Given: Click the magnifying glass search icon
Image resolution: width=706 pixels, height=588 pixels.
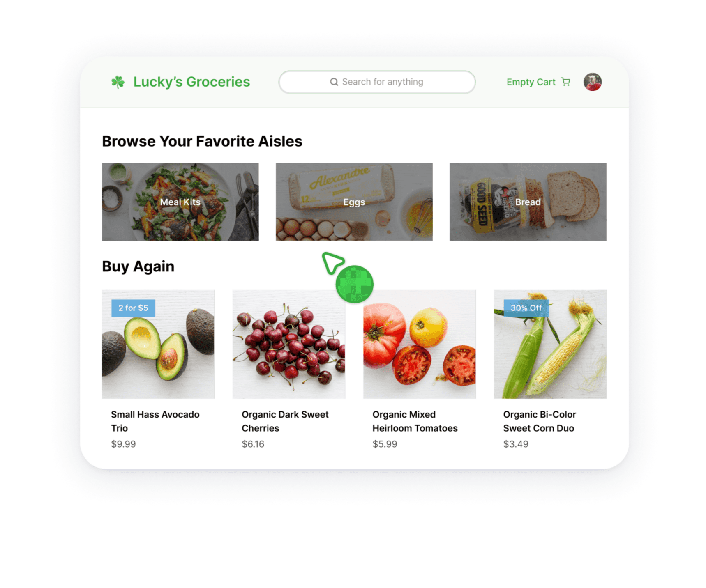Looking at the screenshot, I should (x=334, y=82).
